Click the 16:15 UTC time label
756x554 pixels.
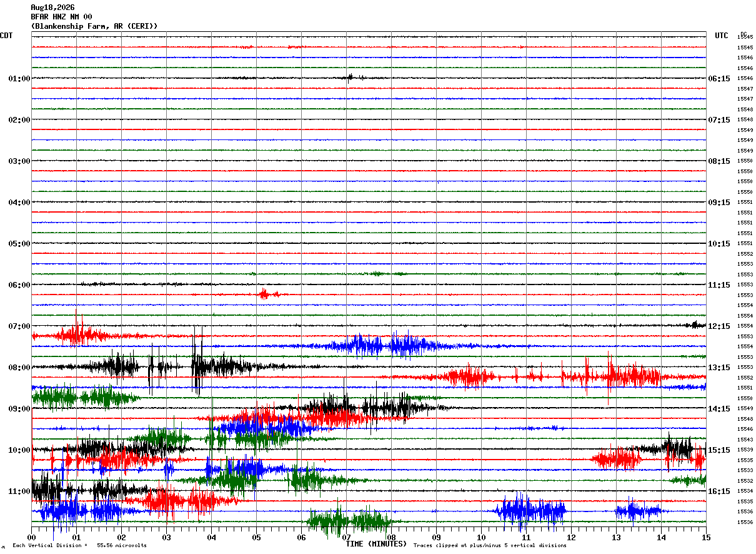[719, 491]
